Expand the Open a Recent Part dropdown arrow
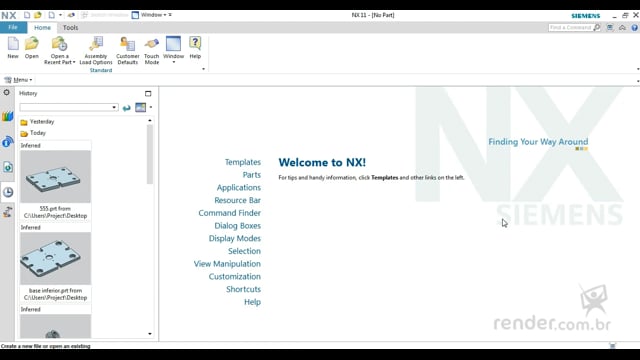 [74, 62]
